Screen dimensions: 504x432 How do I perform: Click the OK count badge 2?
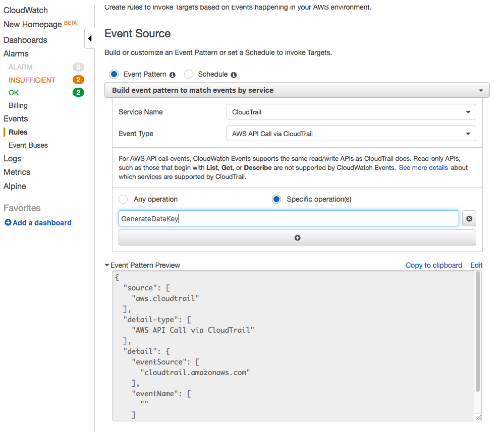coord(78,93)
